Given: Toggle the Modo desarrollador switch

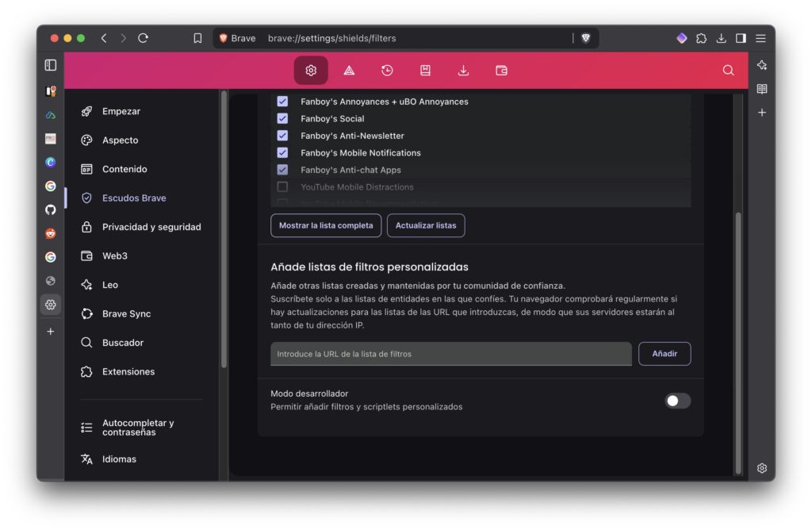Looking at the screenshot, I should pyautogui.click(x=677, y=401).
